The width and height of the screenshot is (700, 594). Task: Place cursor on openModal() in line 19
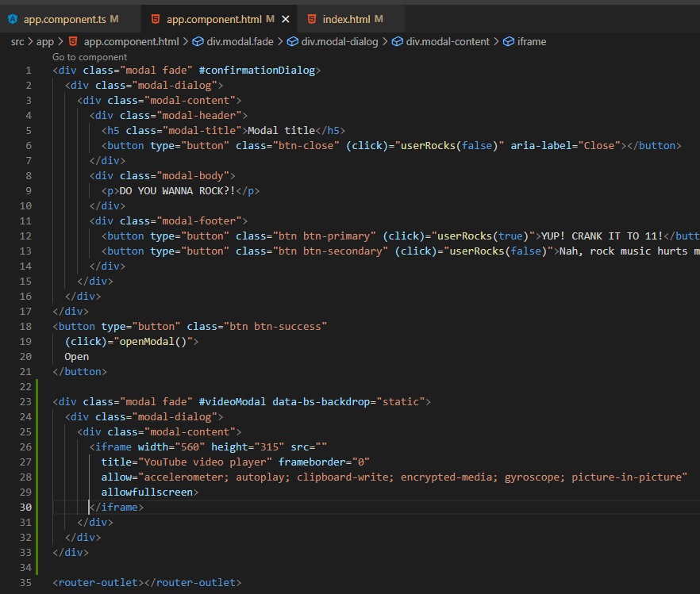click(x=152, y=342)
